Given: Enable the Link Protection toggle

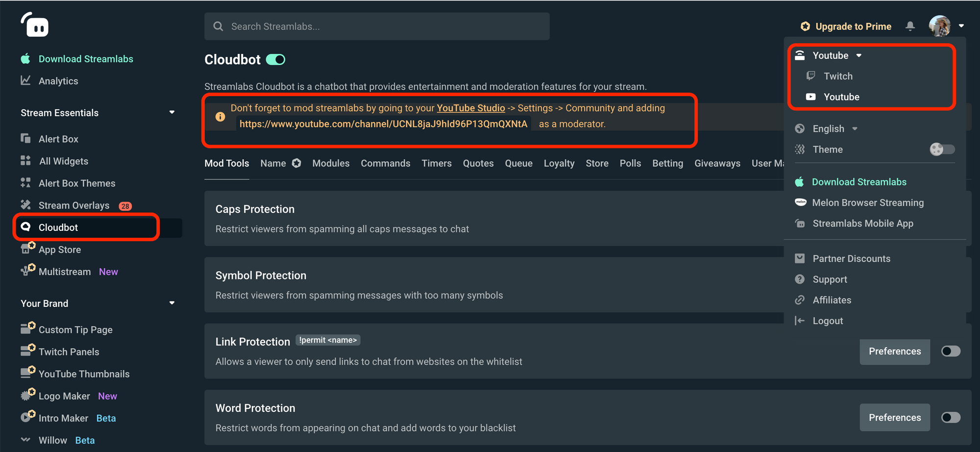Looking at the screenshot, I should (x=951, y=351).
